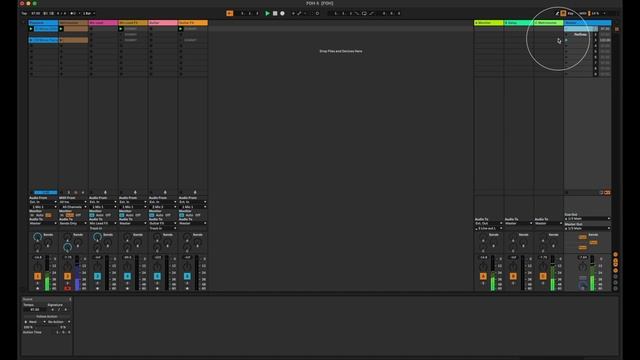This screenshot has height=360, width=640.
Task: Stop the transport with the Stop button
Action: (x=275, y=13)
